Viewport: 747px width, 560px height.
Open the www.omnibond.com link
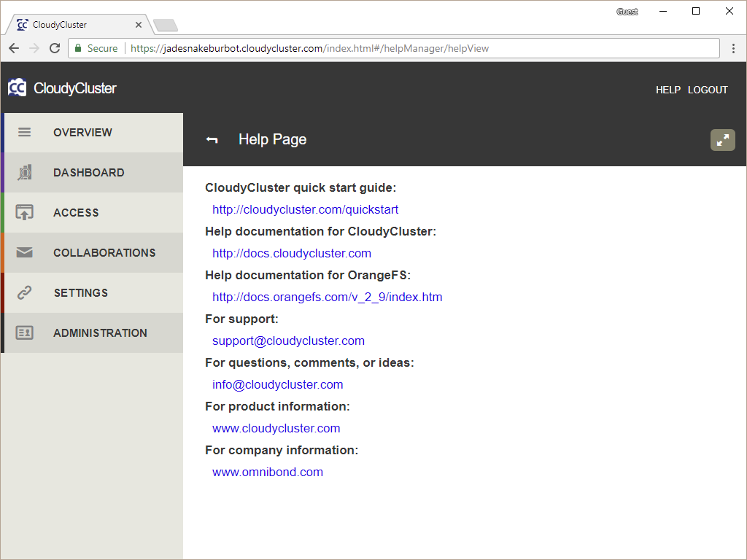point(268,472)
